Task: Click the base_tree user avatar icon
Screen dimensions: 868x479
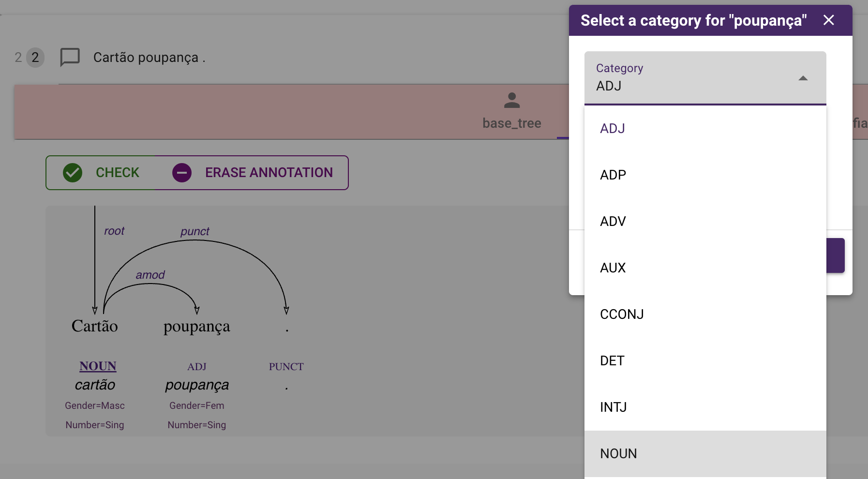Action: click(511, 100)
